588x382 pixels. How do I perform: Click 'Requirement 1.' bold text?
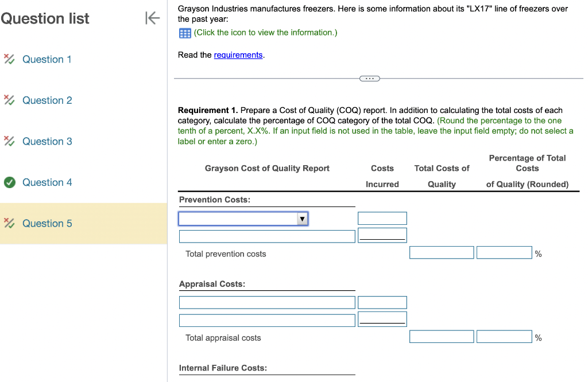tap(208, 110)
